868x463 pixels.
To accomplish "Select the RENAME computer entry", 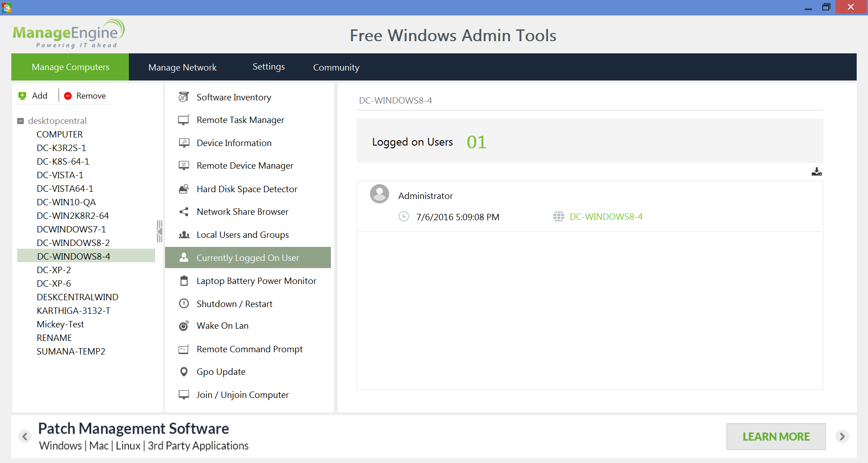I will 54,338.
